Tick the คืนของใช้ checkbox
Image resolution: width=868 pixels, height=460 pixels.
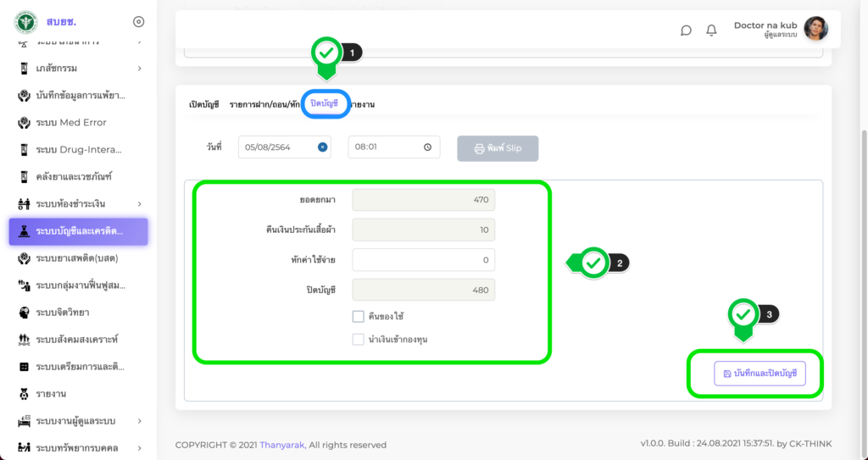point(358,316)
